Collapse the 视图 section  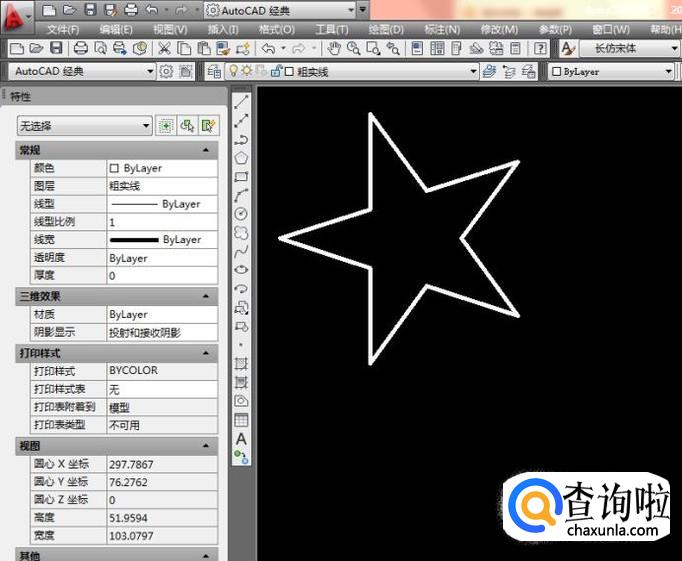tap(206, 446)
